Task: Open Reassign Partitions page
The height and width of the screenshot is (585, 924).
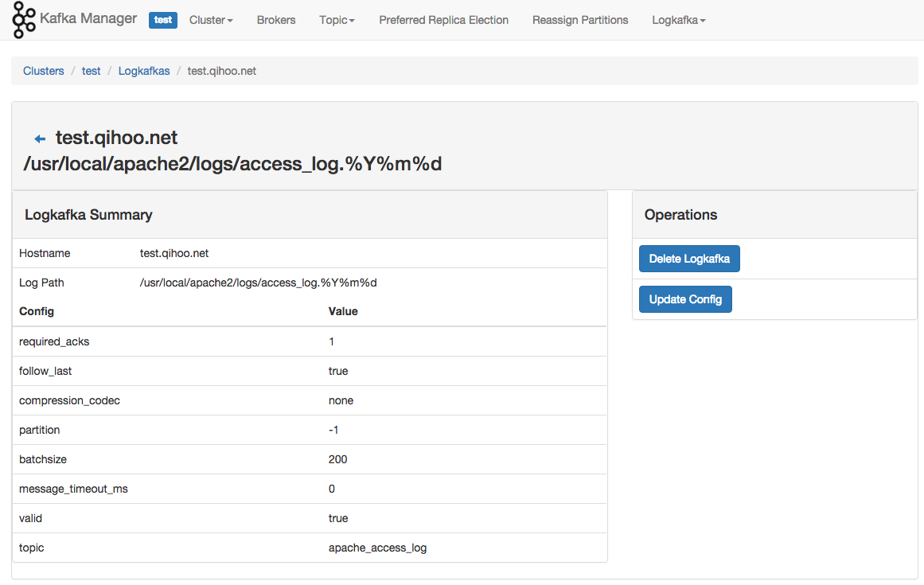Action: (580, 20)
